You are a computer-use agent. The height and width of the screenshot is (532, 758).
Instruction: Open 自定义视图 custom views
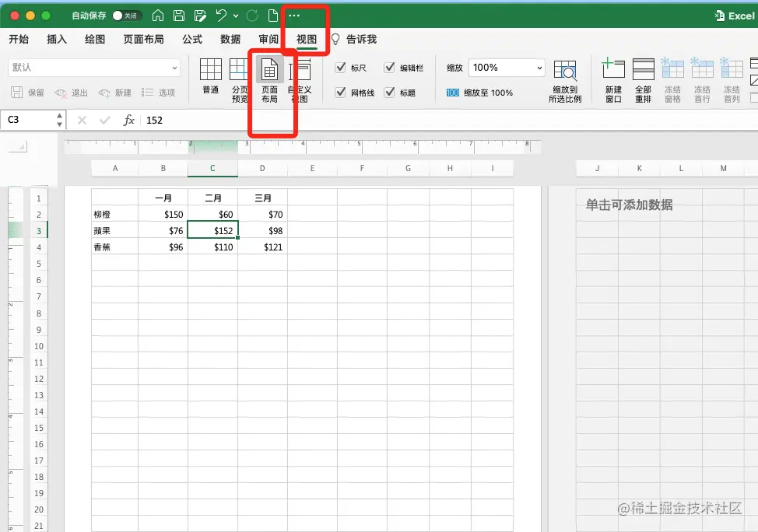[x=300, y=80]
